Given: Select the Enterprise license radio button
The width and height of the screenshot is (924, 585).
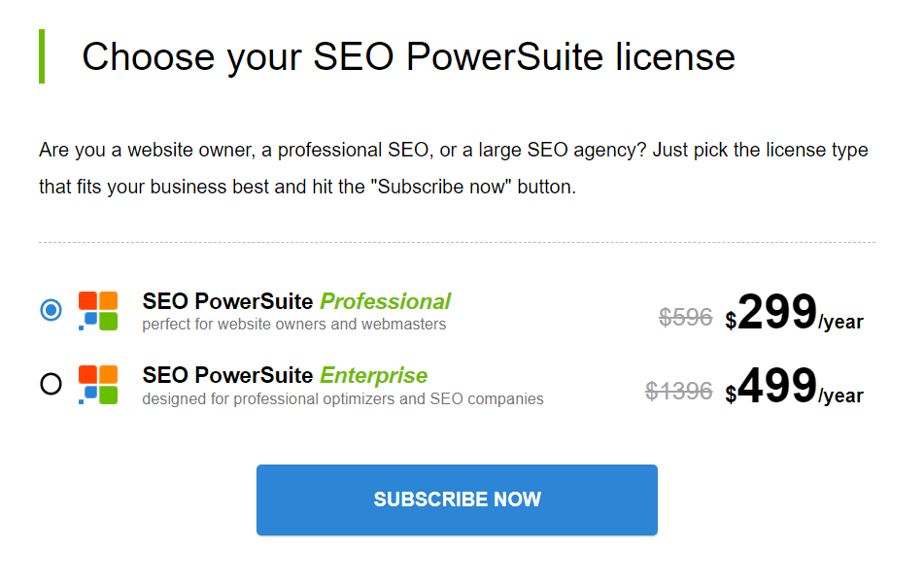Looking at the screenshot, I should [x=51, y=384].
